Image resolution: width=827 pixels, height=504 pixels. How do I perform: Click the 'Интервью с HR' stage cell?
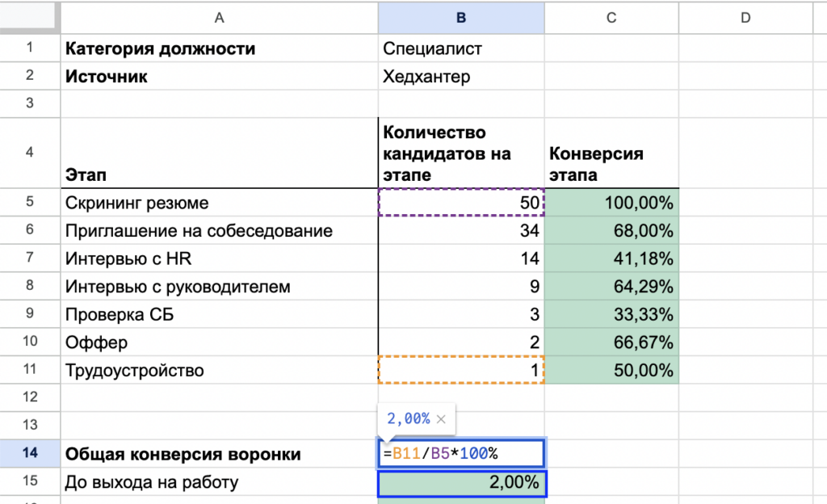click(x=219, y=258)
